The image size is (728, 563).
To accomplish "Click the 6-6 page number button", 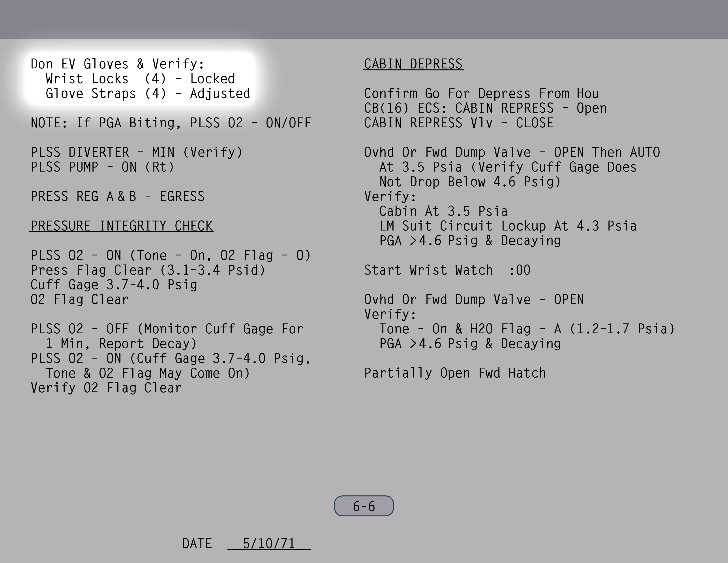I will 364,506.
